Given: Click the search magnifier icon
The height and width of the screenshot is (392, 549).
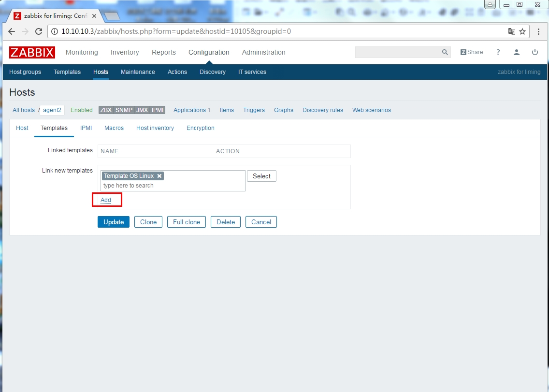Looking at the screenshot, I should click(x=445, y=52).
